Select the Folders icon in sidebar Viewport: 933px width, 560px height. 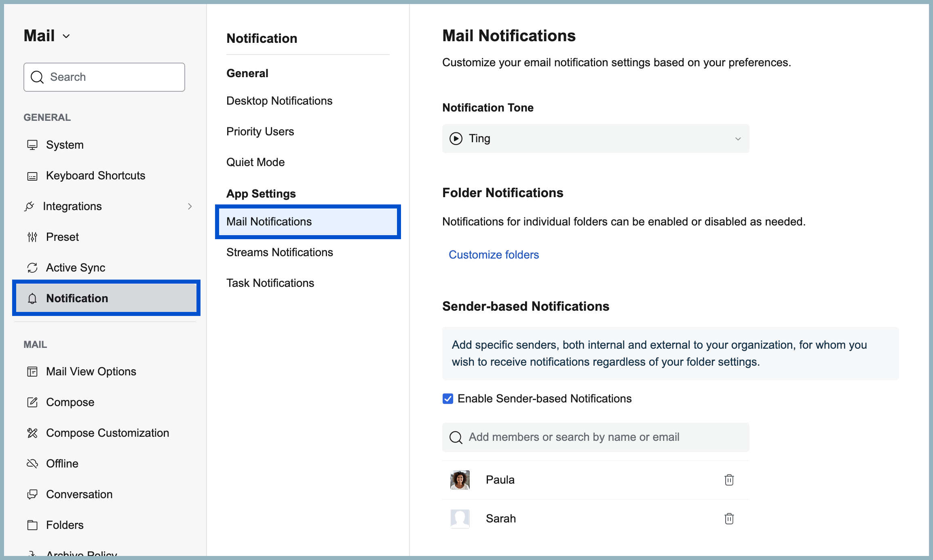(x=32, y=525)
